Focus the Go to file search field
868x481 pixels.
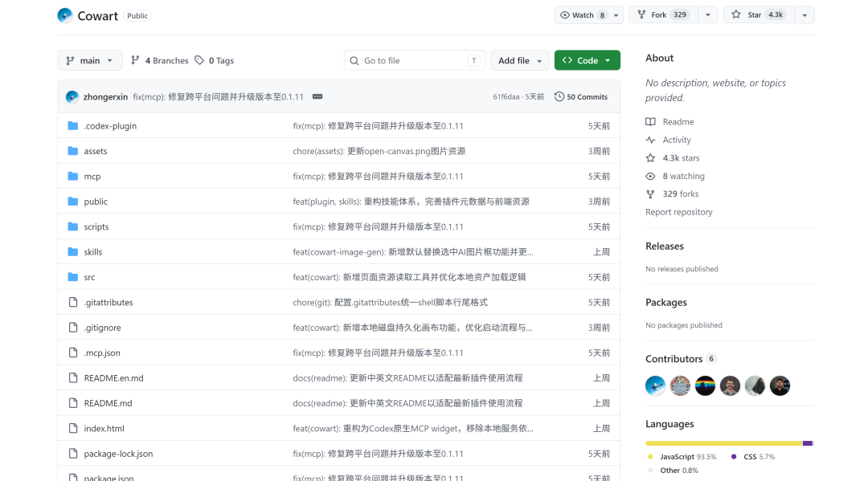(414, 60)
